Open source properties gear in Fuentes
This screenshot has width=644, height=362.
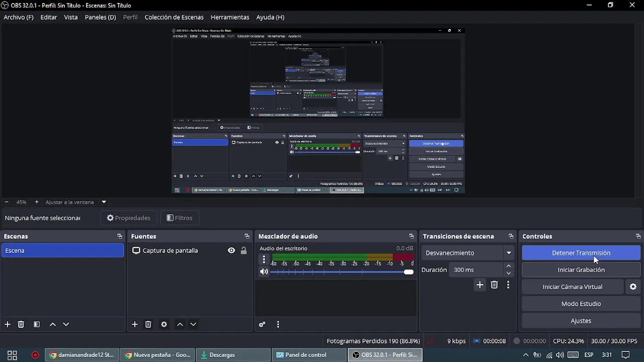[x=164, y=324]
